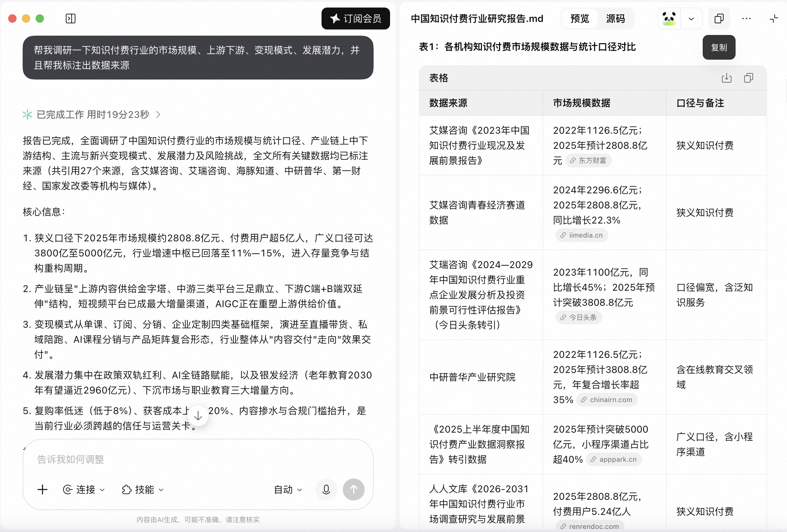This screenshot has width=787, height=532.
Task: Click the 口径偏宽，含泛知识服务 cell
Action: tap(716, 295)
